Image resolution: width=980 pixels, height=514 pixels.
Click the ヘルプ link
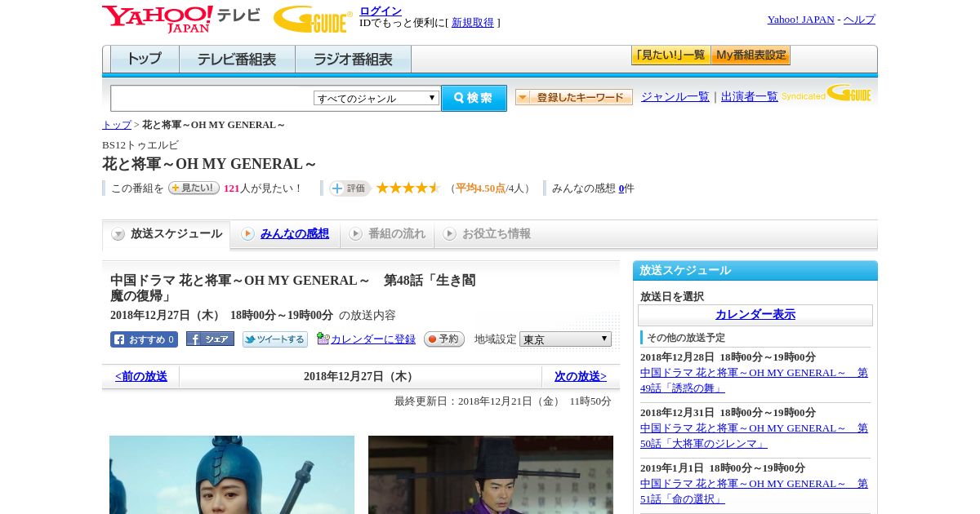click(x=859, y=20)
